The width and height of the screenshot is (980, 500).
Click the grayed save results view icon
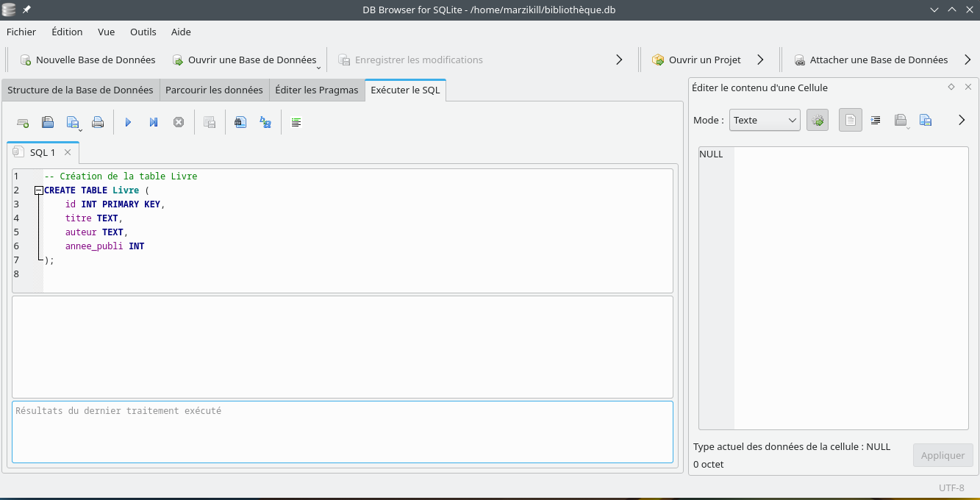tap(210, 123)
